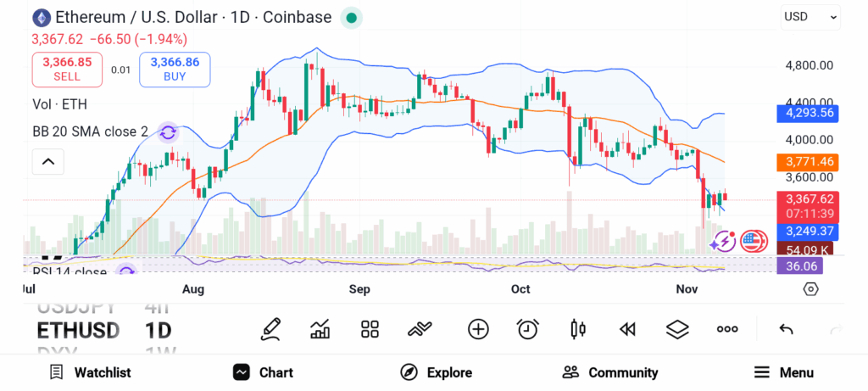Click the hexagon chart settings icon
This screenshot has width=868, height=391.
811,289
